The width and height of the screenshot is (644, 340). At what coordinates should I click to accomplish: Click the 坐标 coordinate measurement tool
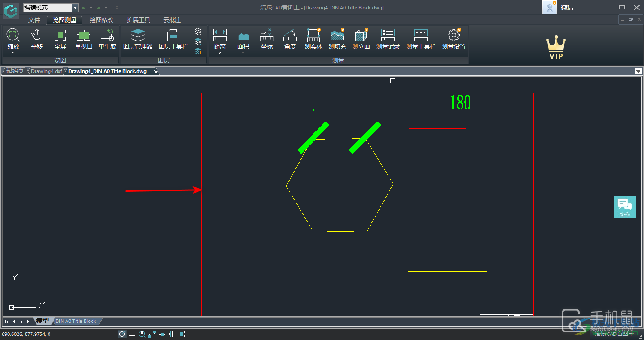267,39
